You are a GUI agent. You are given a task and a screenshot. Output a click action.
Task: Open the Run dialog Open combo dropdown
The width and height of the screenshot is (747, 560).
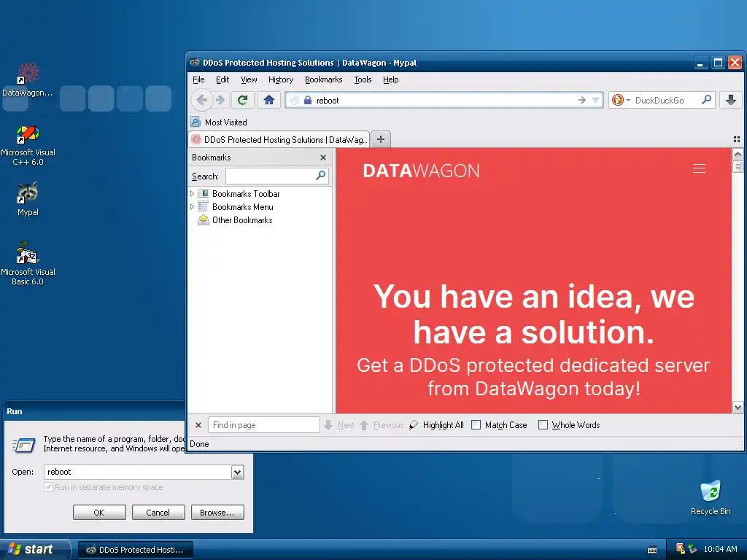click(x=237, y=472)
